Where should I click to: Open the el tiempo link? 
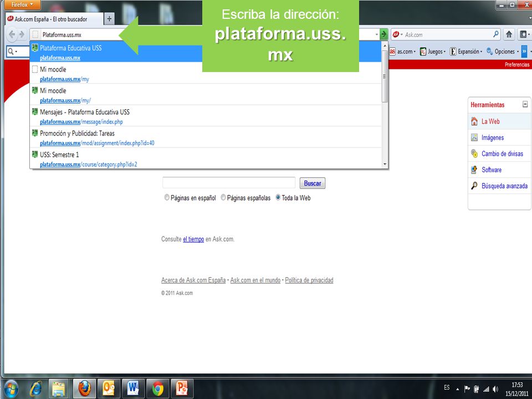point(193,239)
